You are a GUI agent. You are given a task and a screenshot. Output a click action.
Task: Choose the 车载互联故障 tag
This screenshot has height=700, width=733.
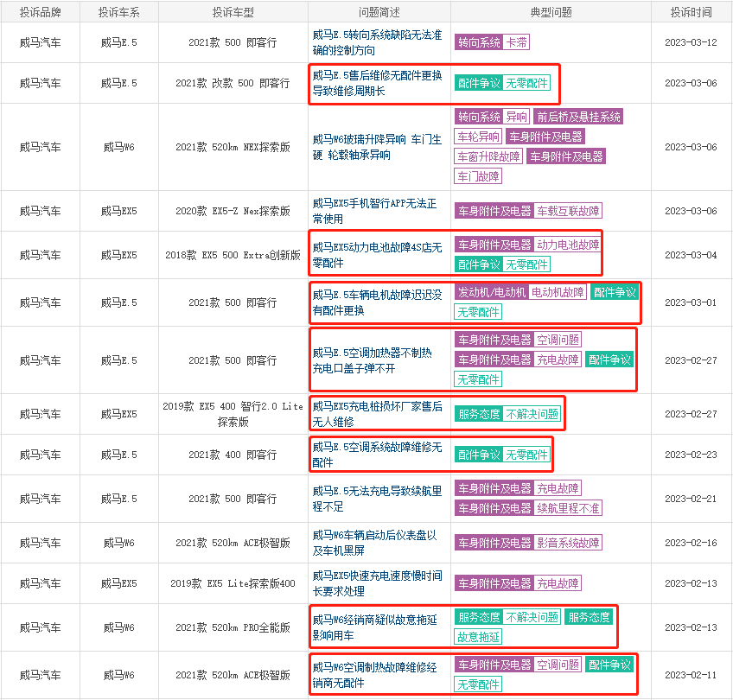coord(568,211)
